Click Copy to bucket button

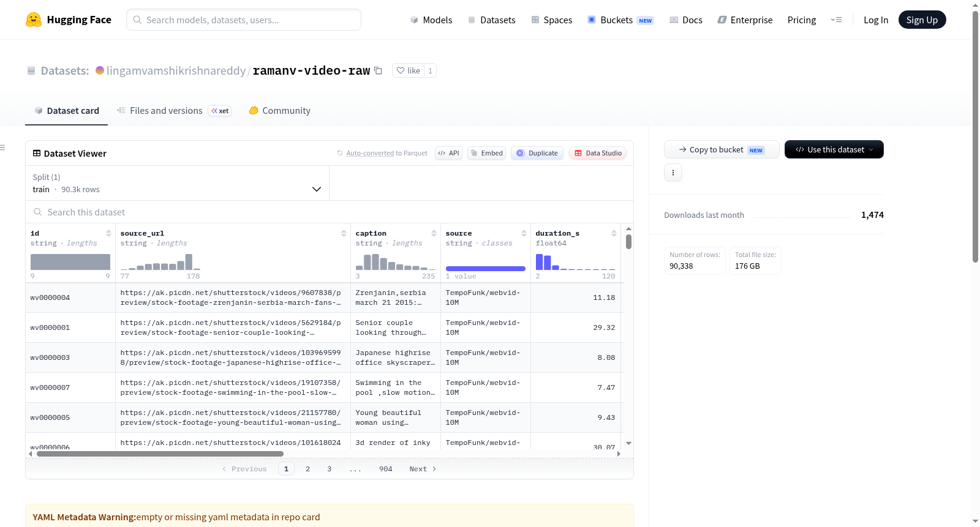point(722,149)
